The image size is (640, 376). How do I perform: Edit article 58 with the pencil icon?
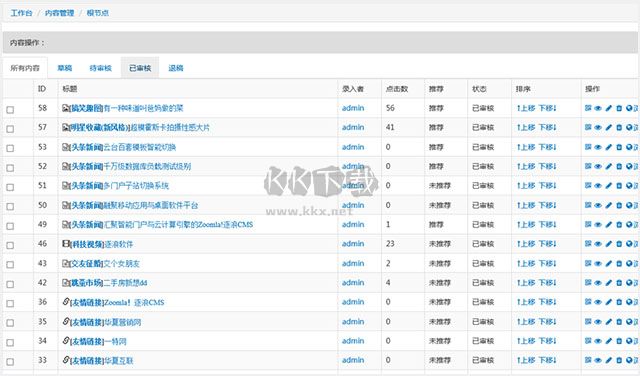click(x=609, y=108)
